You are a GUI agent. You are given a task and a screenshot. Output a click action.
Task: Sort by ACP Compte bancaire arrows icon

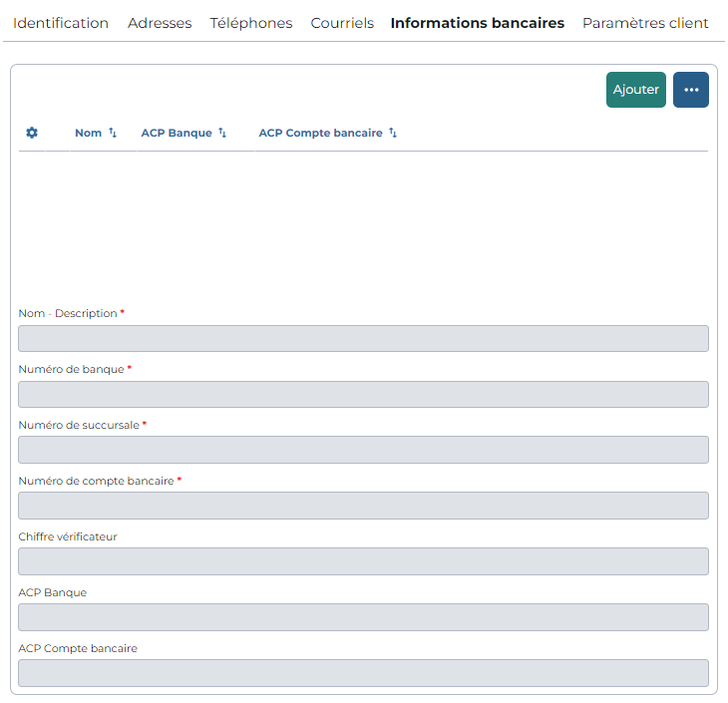pos(393,133)
